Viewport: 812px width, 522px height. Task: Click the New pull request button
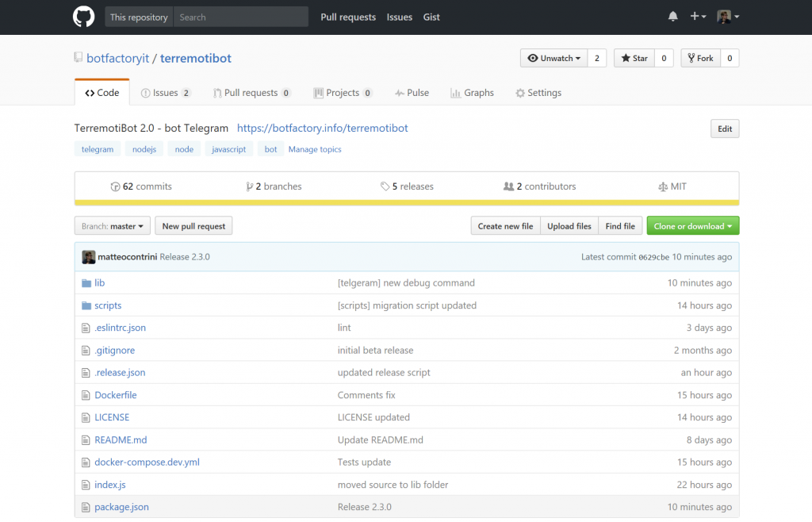click(193, 225)
